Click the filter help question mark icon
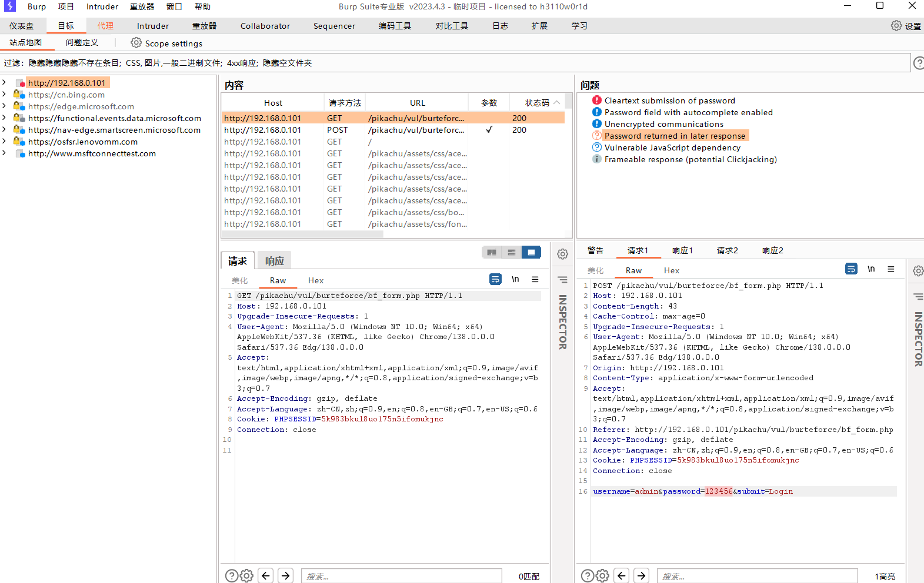 [x=918, y=63]
